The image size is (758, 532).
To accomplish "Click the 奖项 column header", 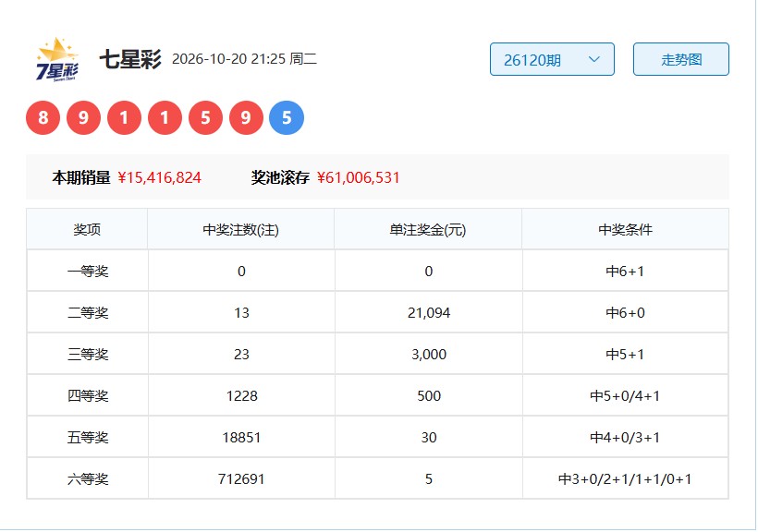I will coord(87,230).
